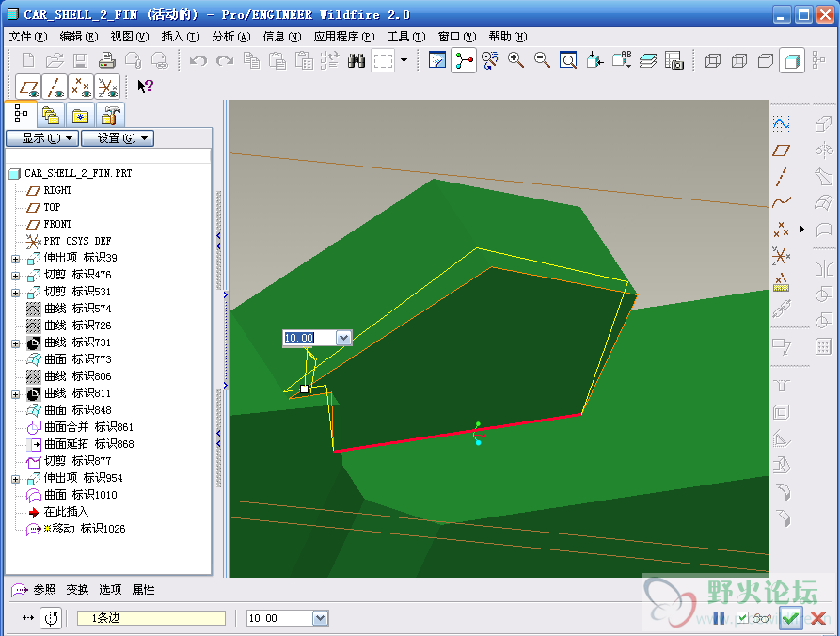This screenshot has height=636, width=840.
Task: Select 曲面合并 标识861 in the tree
Action: [88, 427]
